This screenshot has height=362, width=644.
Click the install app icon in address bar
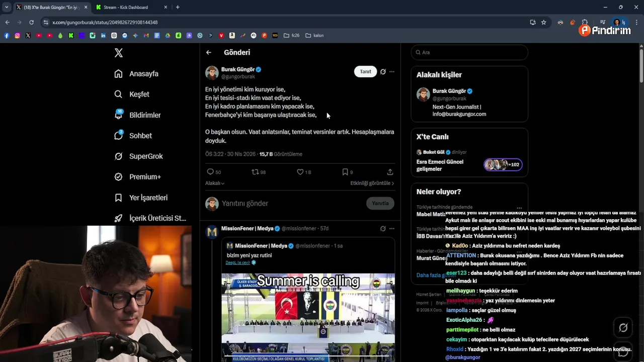point(533,22)
